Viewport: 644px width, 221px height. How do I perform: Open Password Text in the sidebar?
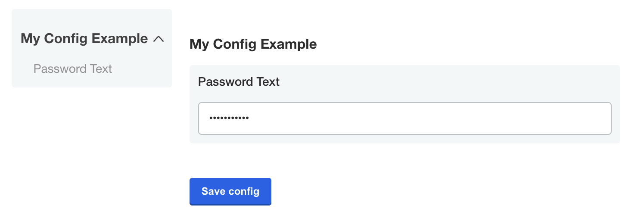pyautogui.click(x=73, y=69)
